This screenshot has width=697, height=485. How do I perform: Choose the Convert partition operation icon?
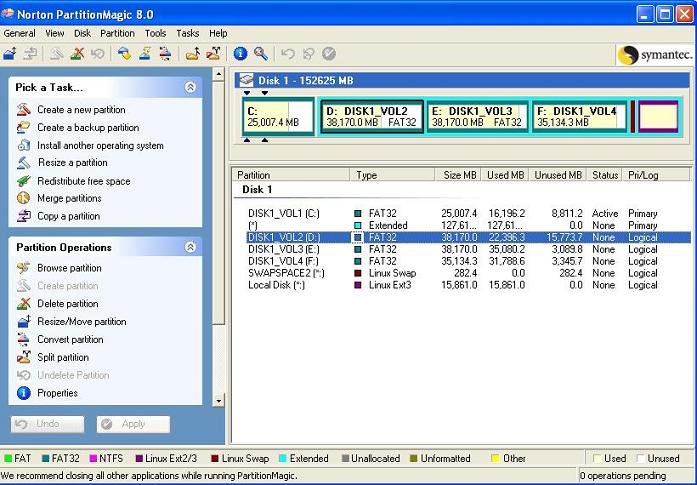click(24, 340)
